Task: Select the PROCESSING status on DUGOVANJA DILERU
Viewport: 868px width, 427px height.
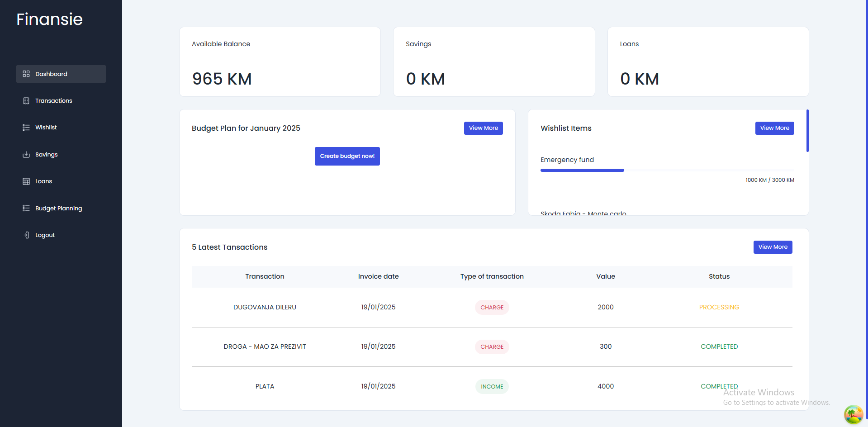Action: [x=719, y=307]
